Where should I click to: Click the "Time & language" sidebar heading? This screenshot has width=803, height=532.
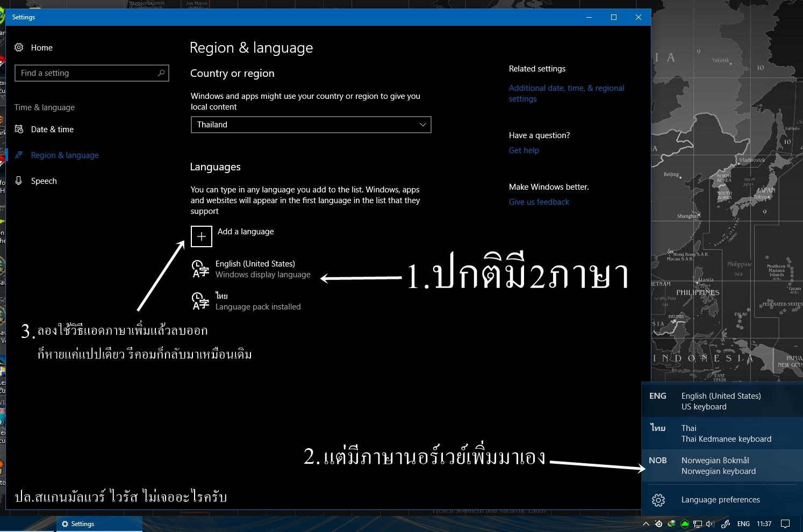click(x=45, y=107)
